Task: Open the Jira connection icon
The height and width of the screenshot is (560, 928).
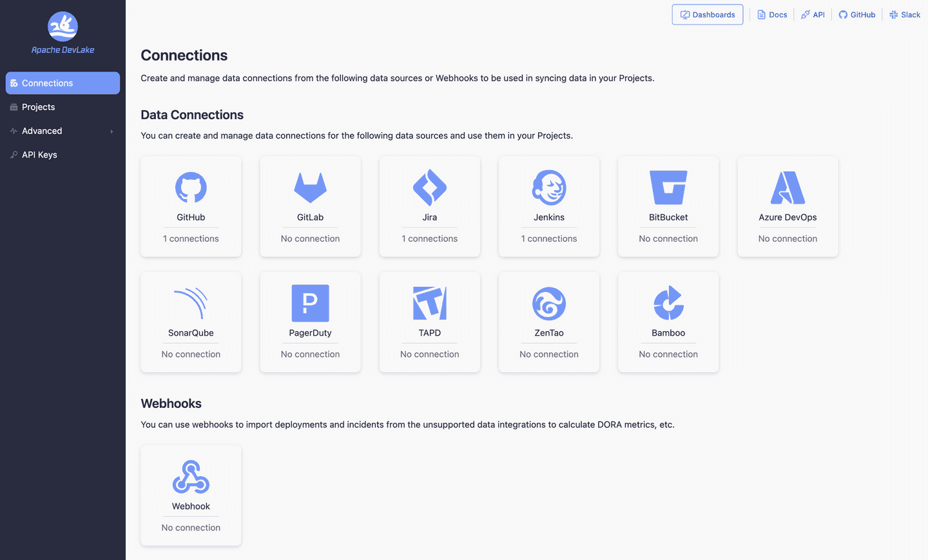Action: tap(430, 188)
